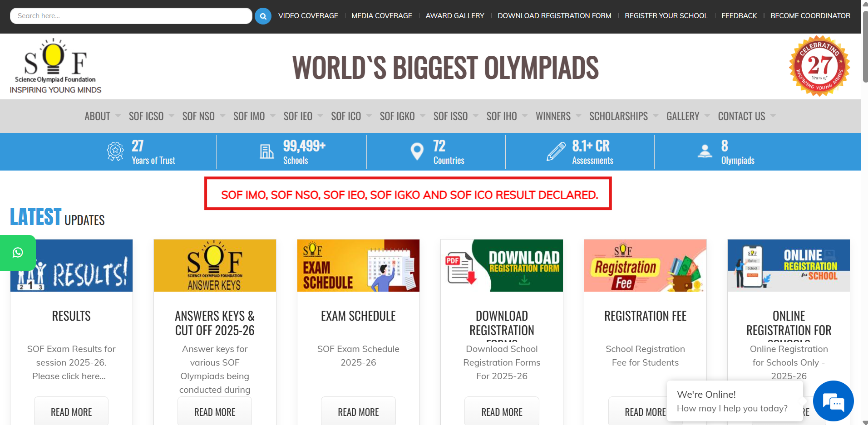Focus the Search here input field

(131, 16)
